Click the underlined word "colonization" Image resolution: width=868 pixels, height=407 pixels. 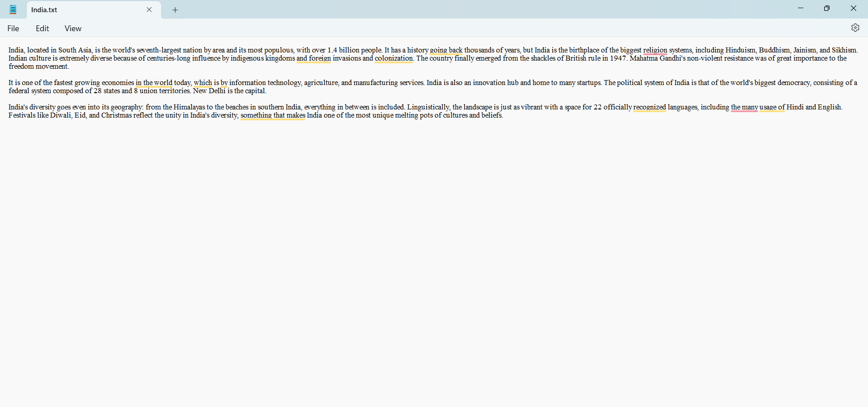pyautogui.click(x=394, y=58)
